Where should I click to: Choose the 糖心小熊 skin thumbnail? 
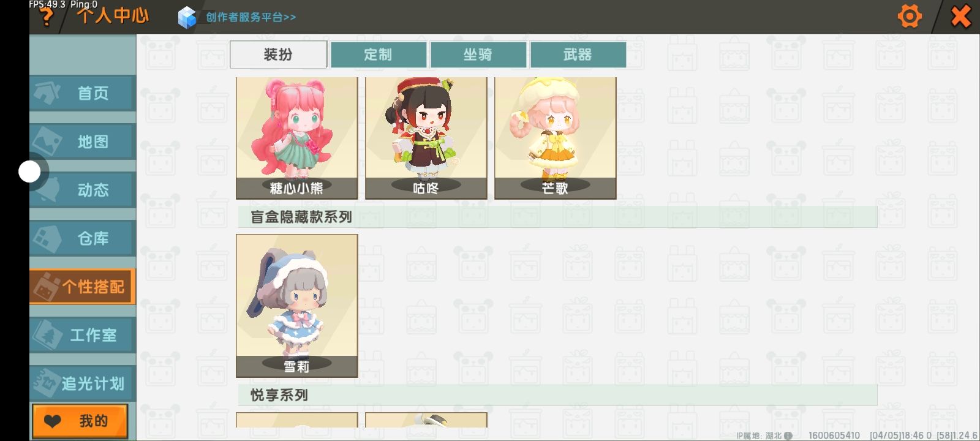[x=297, y=138]
